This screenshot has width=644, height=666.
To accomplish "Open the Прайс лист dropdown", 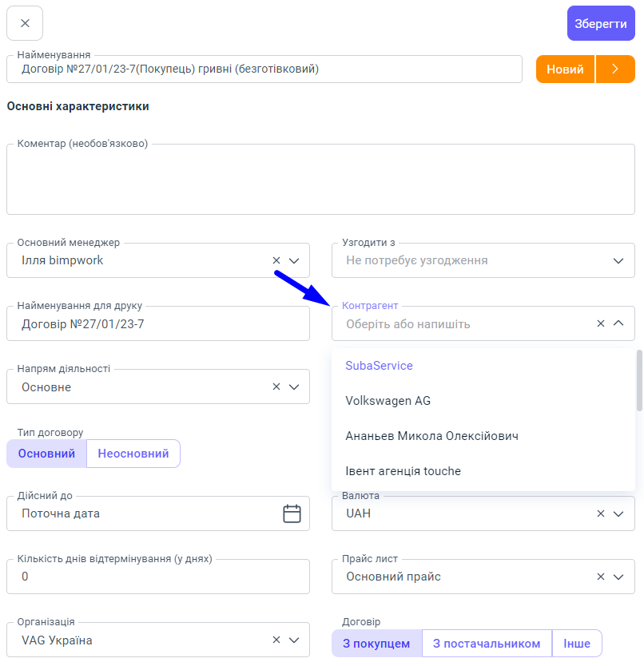I will [x=618, y=577].
